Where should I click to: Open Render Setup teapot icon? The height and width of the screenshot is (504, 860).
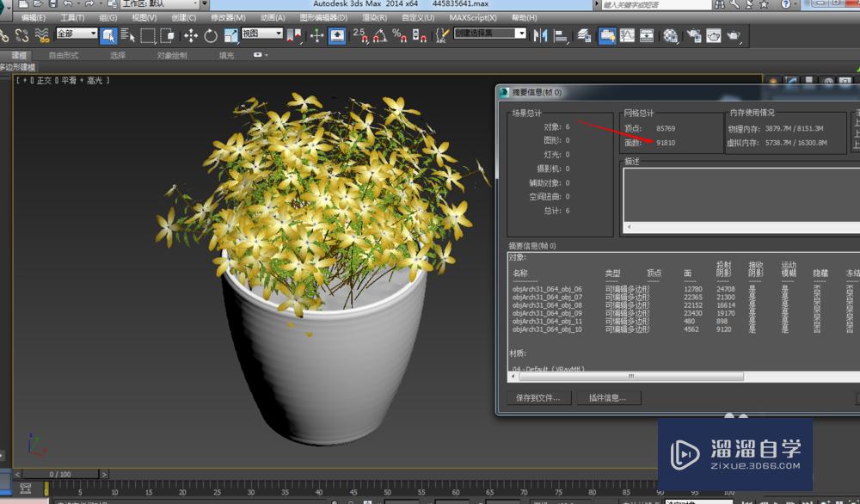point(692,35)
